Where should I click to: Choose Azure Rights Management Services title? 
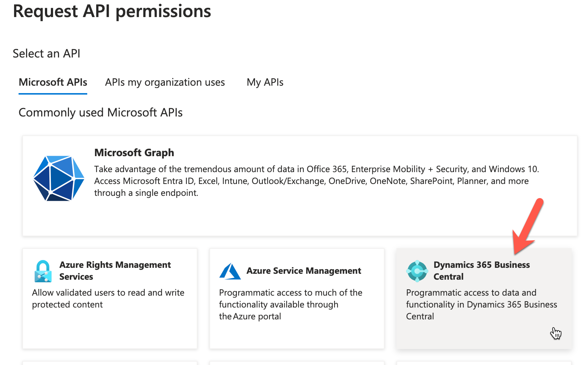pyautogui.click(x=115, y=271)
